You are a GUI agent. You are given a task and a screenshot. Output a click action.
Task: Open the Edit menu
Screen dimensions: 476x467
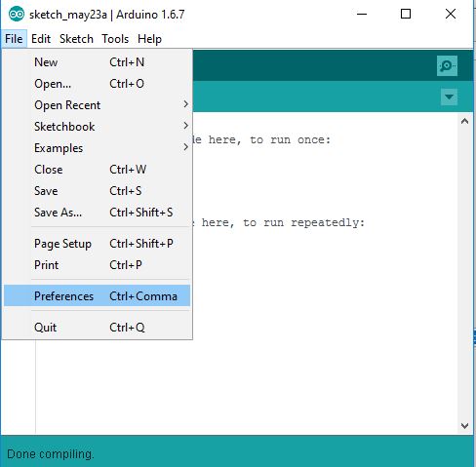tap(41, 39)
